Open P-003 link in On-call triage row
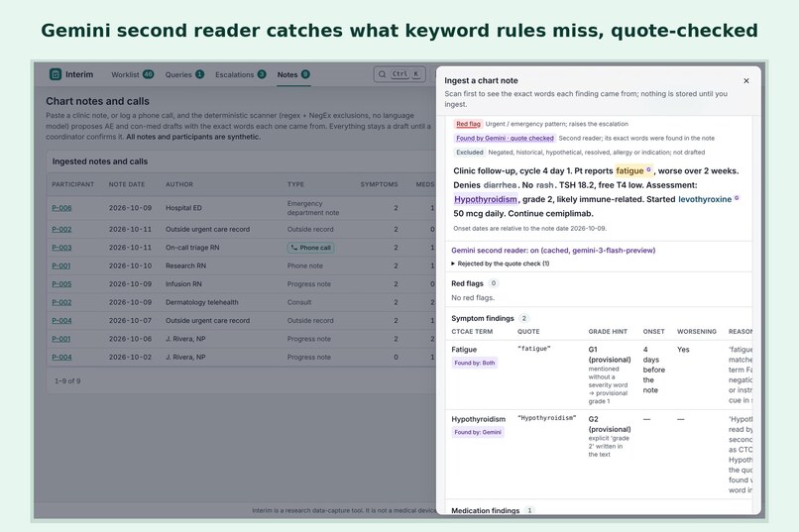The width and height of the screenshot is (799, 532). pos(61,248)
